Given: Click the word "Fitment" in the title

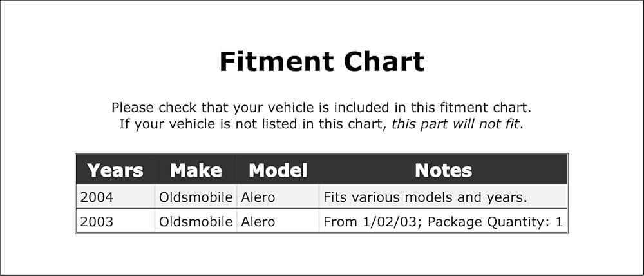Looking at the screenshot, I should pyautogui.click(x=275, y=62).
